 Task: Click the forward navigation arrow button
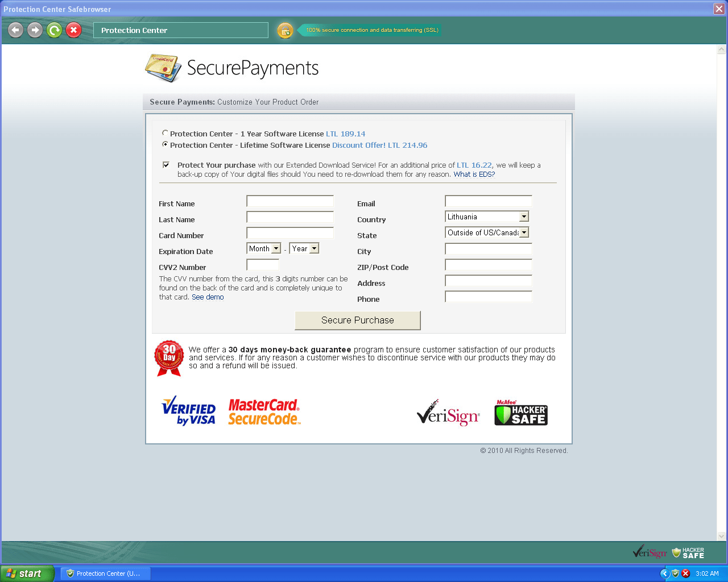point(35,30)
